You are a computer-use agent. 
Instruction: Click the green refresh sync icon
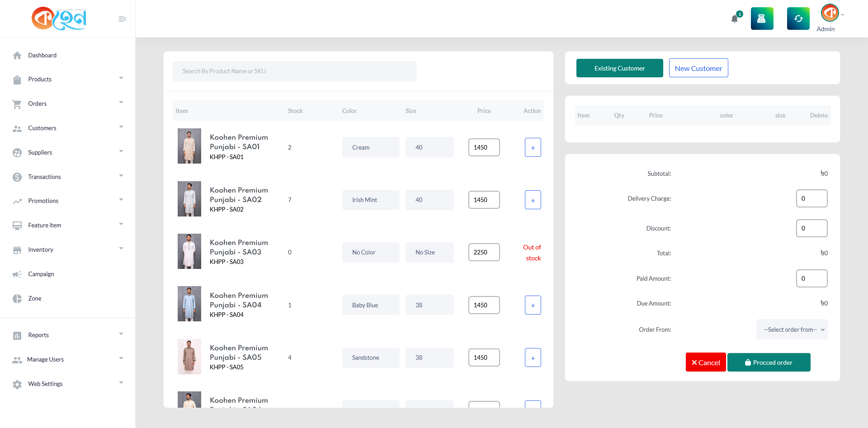(x=798, y=19)
